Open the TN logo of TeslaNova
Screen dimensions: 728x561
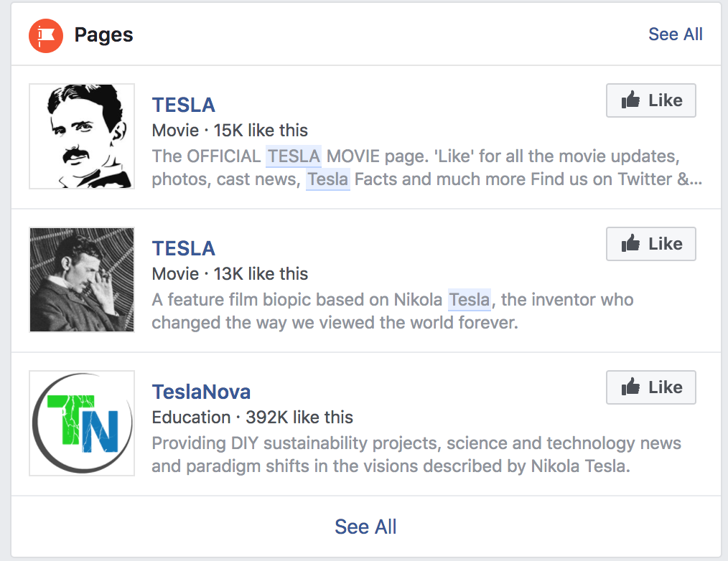[x=82, y=423]
